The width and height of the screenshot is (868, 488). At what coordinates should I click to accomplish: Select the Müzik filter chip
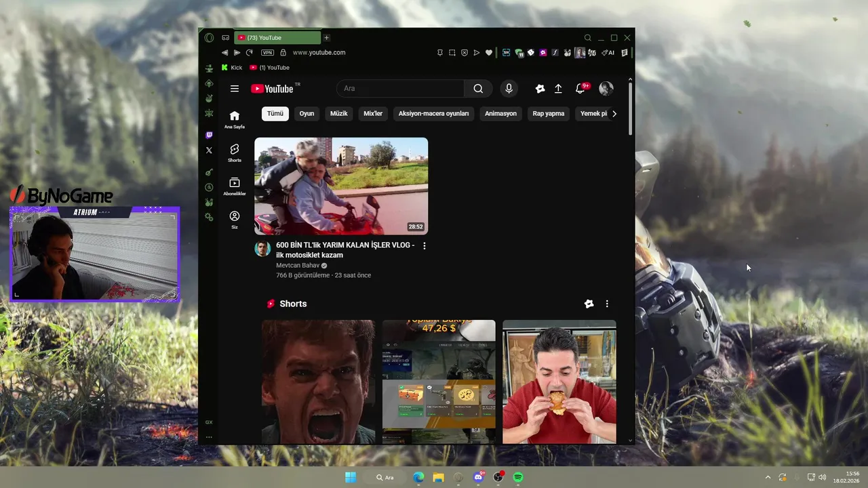pyautogui.click(x=339, y=114)
